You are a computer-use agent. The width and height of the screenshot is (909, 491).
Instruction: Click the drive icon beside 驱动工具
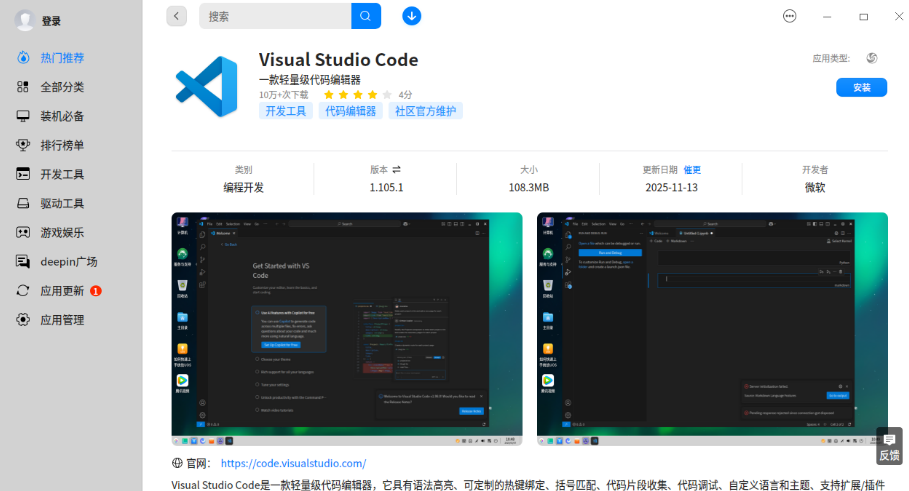pyautogui.click(x=23, y=203)
